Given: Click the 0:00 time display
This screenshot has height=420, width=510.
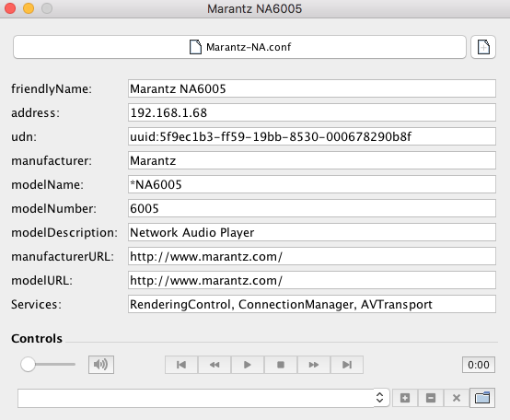Looking at the screenshot, I should [x=479, y=365].
